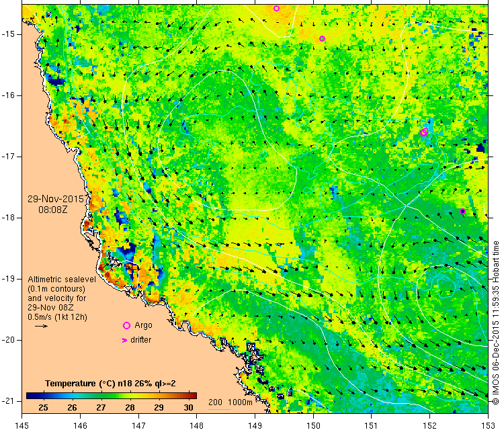Click the magenta drifter legend marker
The width and height of the screenshot is (504, 430).
pos(124,340)
